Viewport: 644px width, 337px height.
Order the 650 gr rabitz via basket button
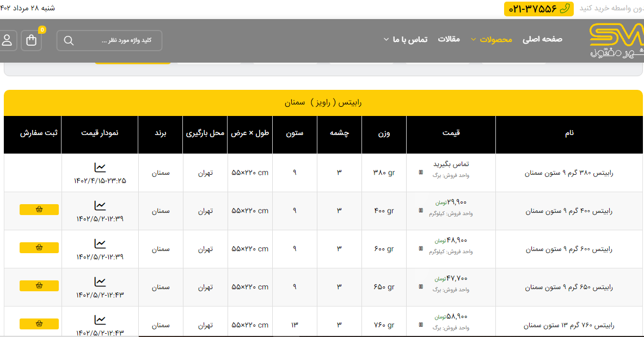tap(39, 286)
